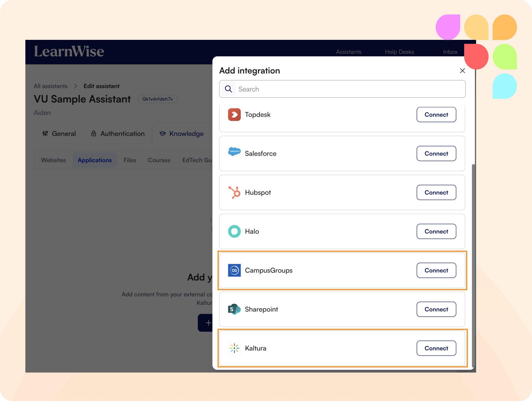Close the Add integration dialog

coord(462,71)
